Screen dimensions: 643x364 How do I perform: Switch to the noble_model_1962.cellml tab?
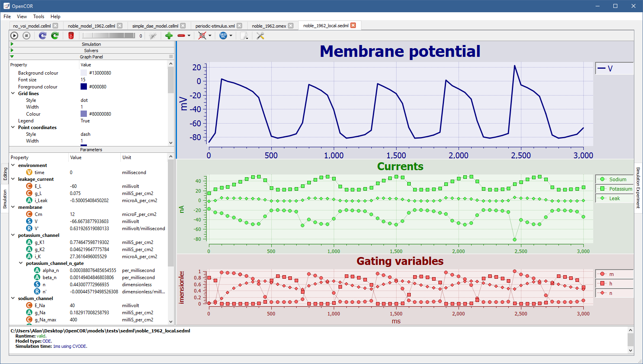coord(91,26)
